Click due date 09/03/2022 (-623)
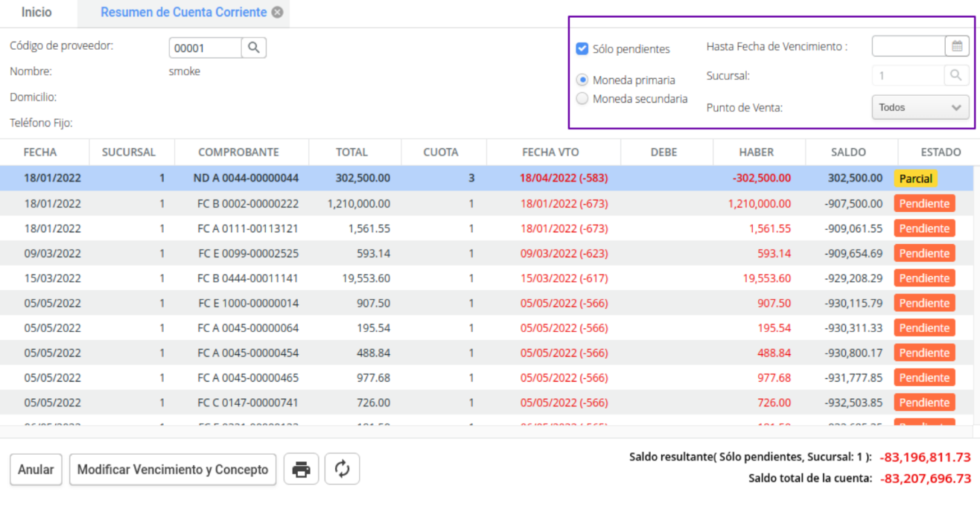The width and height of the screenshot is (980, 512). click(x=564, y=253)
